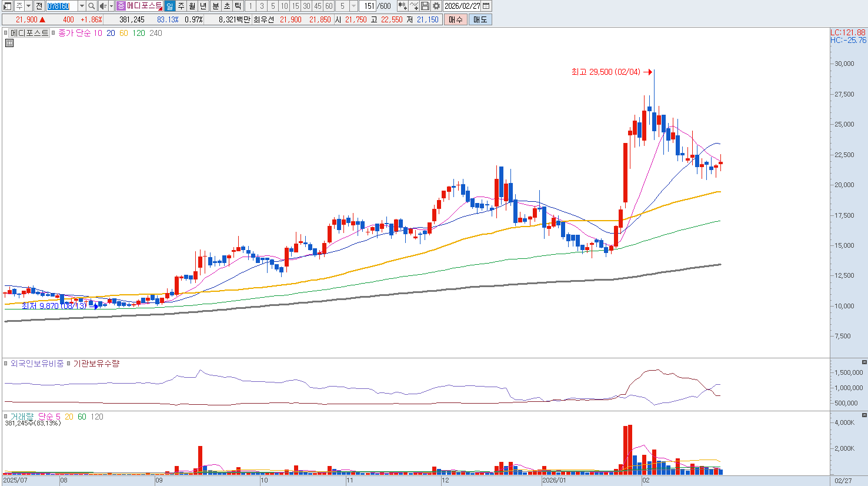Click the panel layout icon at top-left

[8, 6]
